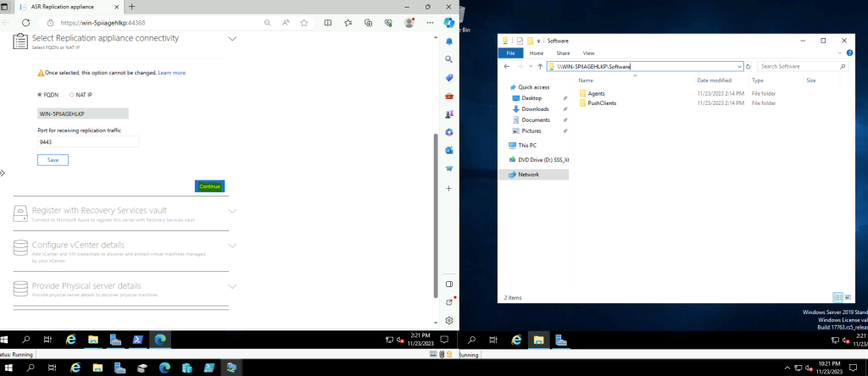Viewport: 868px width, 376px height.
Task: Open Drop paper plane icon in sidebar
Action: click(x=449, y=169)
